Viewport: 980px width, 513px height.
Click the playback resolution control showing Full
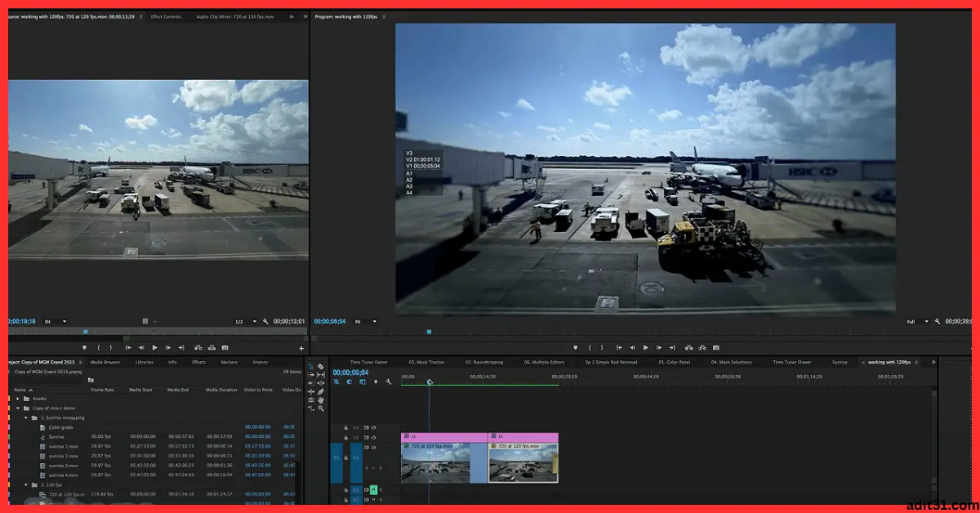(x=911, y=322)
